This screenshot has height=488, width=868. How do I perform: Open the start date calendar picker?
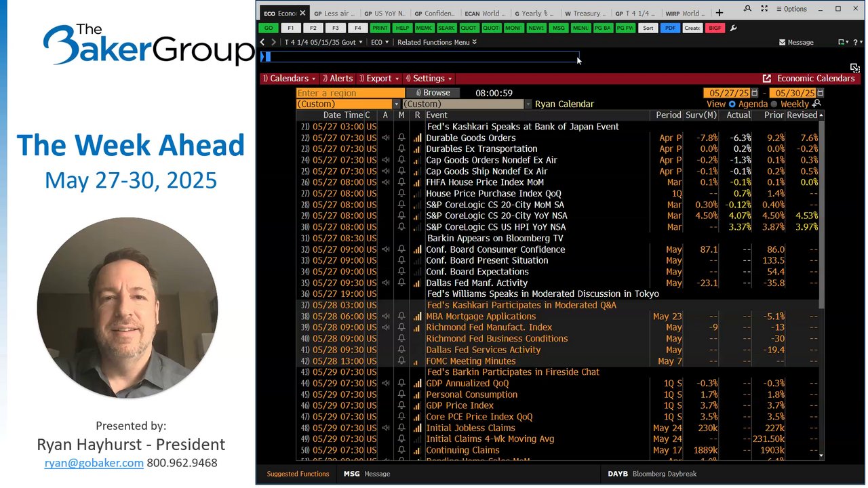pyautogui.click(x=754, y=93)
